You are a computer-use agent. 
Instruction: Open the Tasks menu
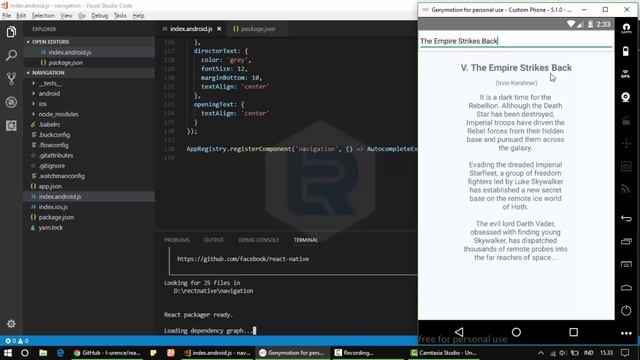click(x=120, y=16)
